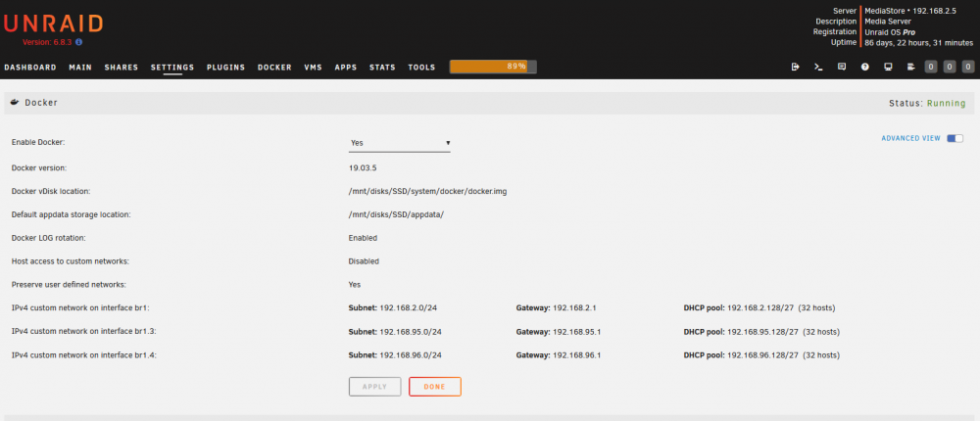Click gateway 192.168.96.1

577,354
